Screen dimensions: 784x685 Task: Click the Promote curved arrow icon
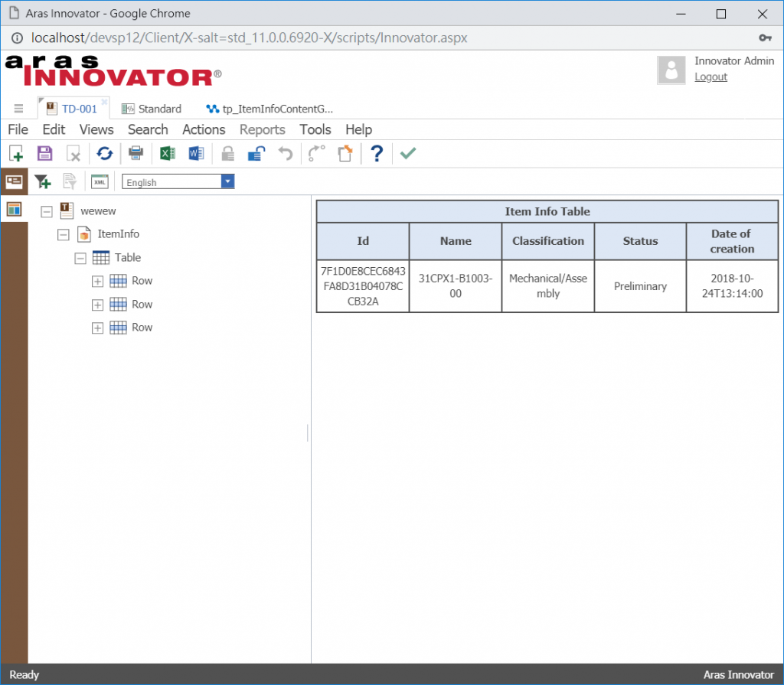pos(316,154)
